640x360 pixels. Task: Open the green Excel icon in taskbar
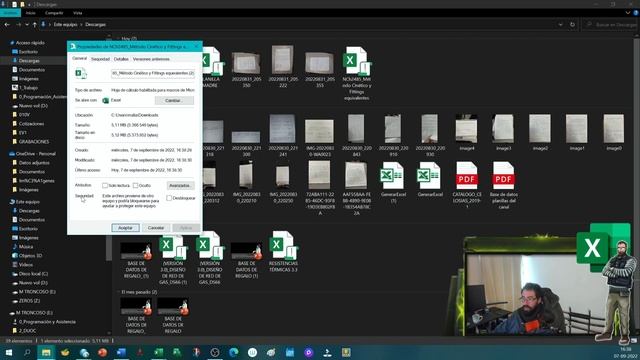pos(159,352)
